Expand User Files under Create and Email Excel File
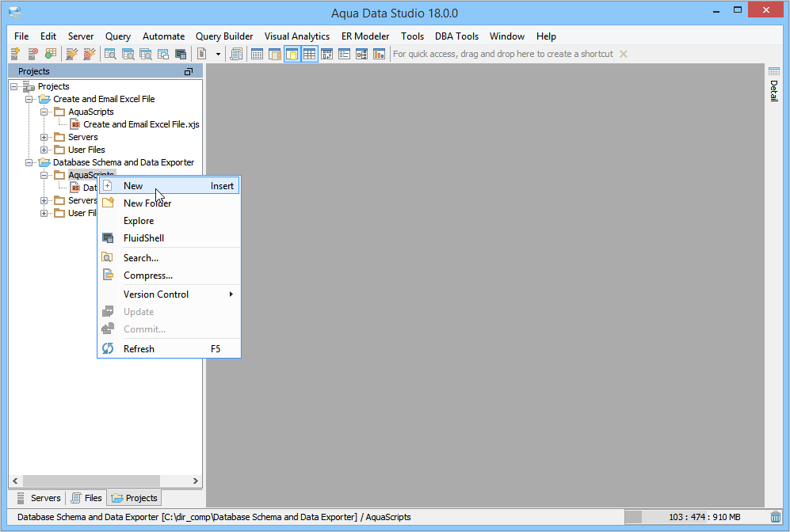790x532 pixels. click(x=44, y=150)
